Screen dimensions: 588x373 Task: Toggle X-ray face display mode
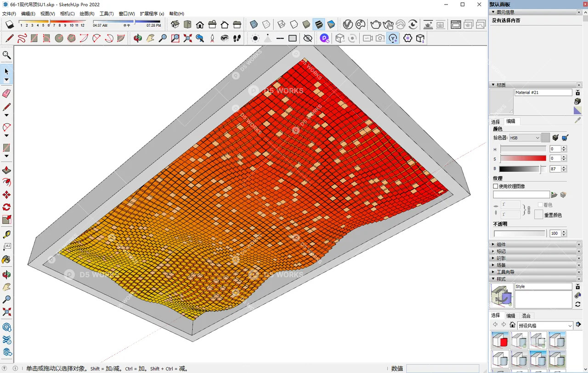(254, 24)
